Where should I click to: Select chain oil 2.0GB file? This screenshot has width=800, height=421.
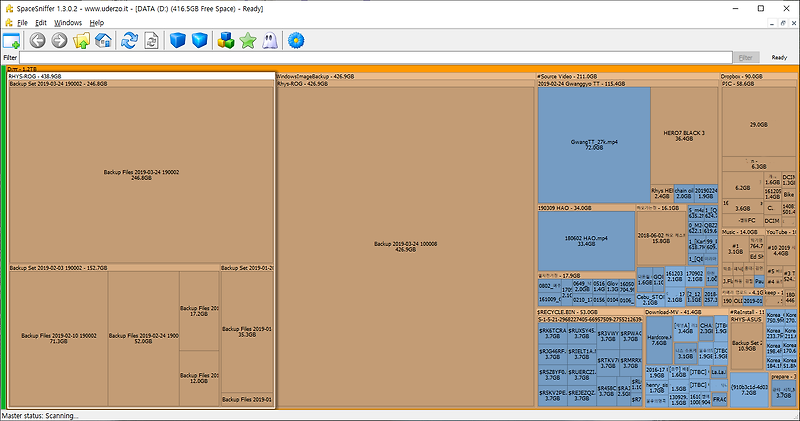pyautogui.click(x=684, y=193)
